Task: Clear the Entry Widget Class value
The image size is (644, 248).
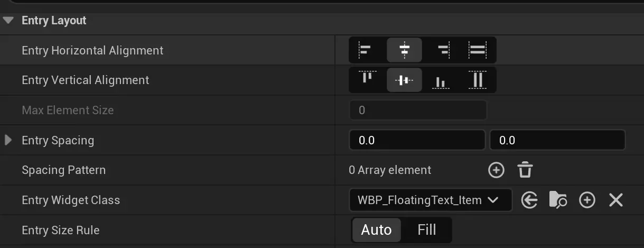Action: 616,200
